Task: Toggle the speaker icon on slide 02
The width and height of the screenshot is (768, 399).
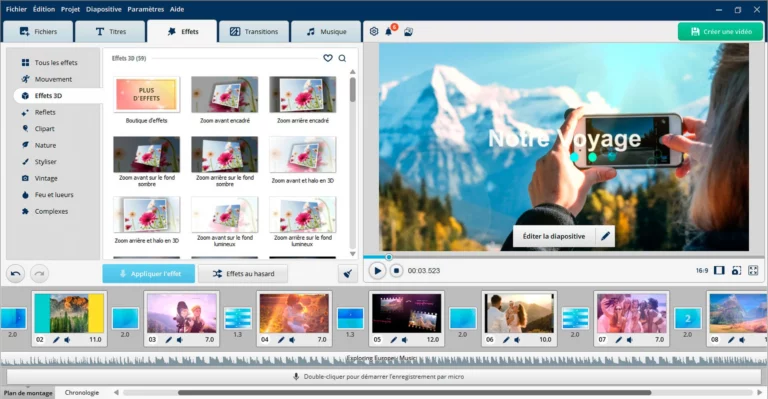Action: pos(67,339)
